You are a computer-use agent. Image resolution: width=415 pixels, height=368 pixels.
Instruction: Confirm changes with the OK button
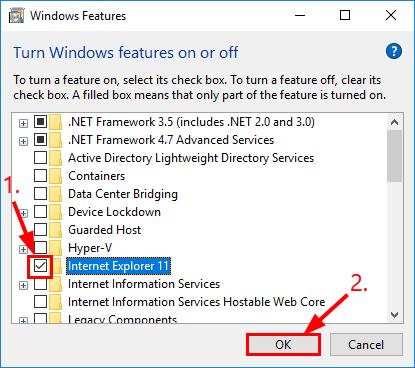(x=283, y=344)
